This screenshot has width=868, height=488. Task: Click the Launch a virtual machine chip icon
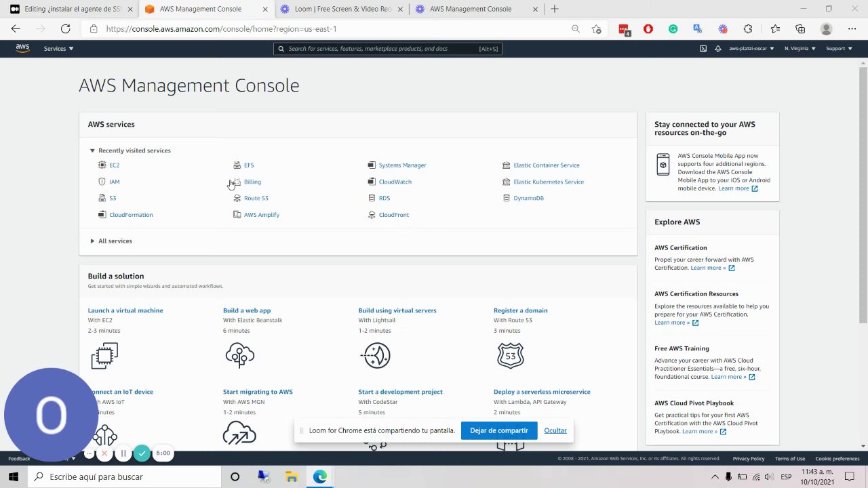pyautogui.click(x=104, y=356)
